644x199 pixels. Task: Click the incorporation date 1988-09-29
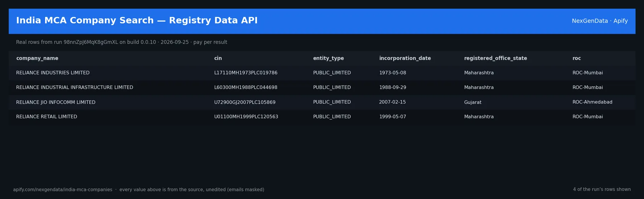(392, 87)
